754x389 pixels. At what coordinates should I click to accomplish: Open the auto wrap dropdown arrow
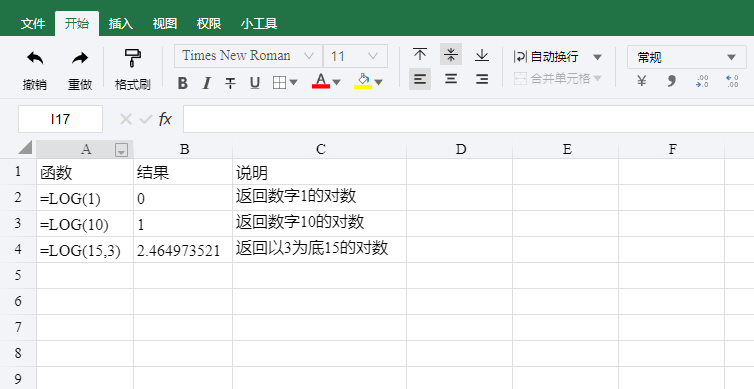tap(597, 57)
